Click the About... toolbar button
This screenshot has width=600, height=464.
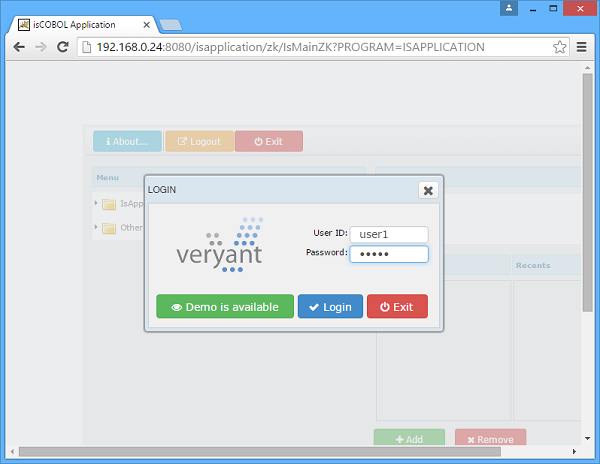coord(127,142)
